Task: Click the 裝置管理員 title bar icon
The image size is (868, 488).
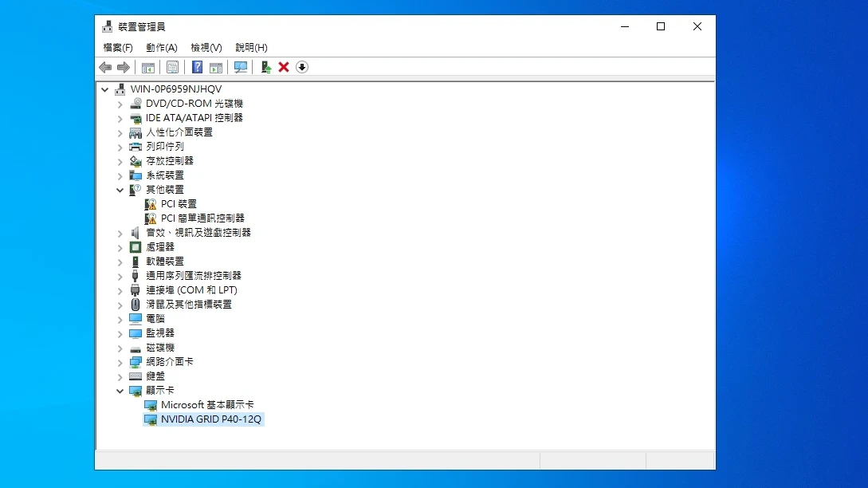Action: point(108,26)
